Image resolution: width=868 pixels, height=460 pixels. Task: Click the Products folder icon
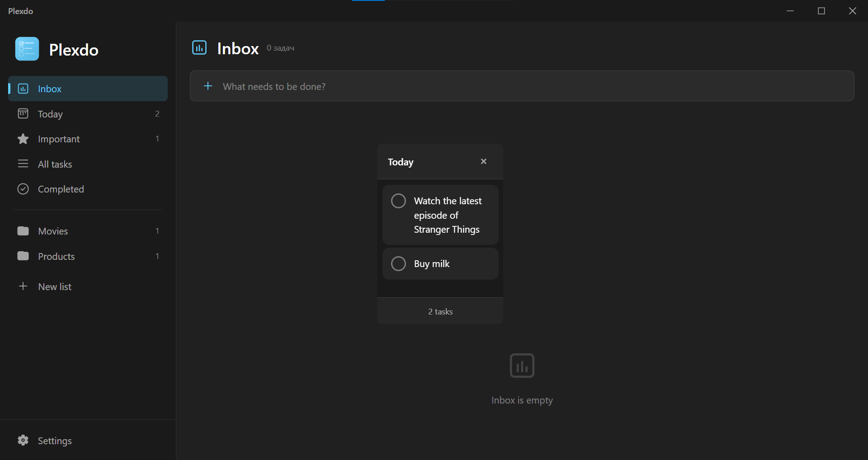point(23,256)
